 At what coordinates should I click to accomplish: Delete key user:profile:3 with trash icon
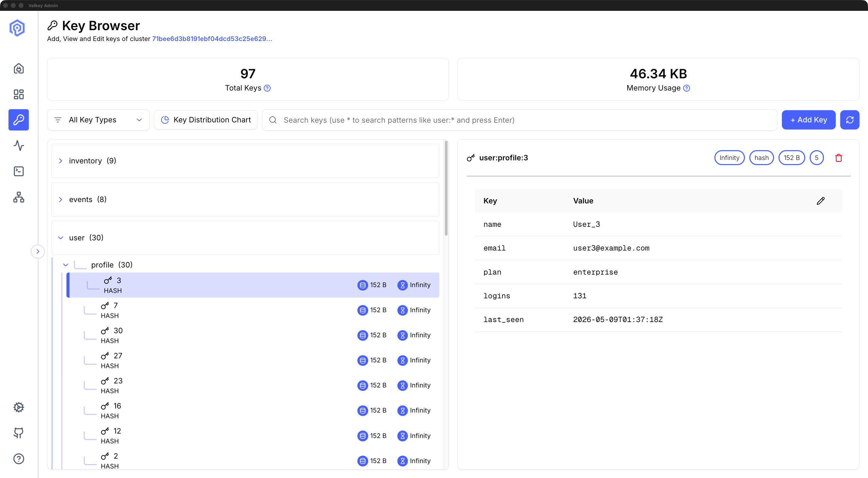tap(839, 158)
